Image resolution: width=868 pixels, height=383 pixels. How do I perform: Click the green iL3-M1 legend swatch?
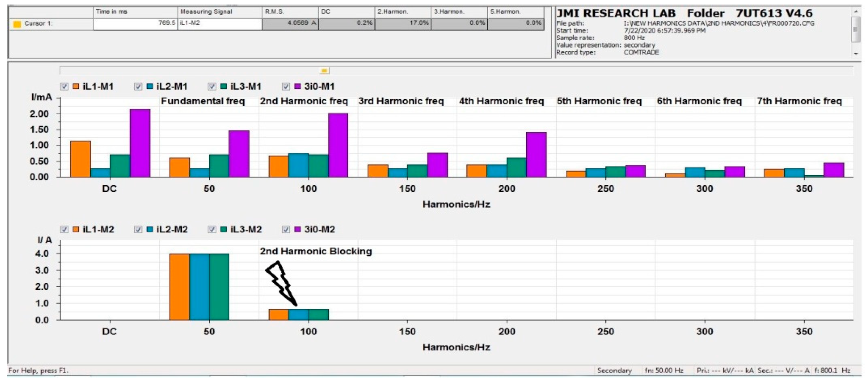224,86
